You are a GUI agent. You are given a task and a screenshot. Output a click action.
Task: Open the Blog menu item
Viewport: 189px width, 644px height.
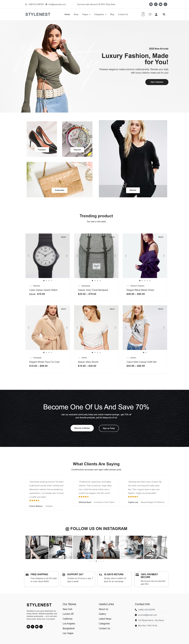tap(112, 14)
